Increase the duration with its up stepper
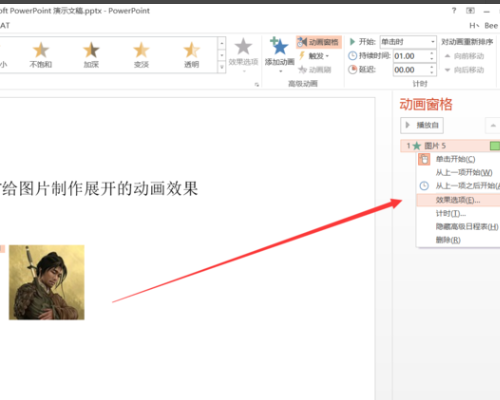Viewport: 500px width, 400px height. 432,53
